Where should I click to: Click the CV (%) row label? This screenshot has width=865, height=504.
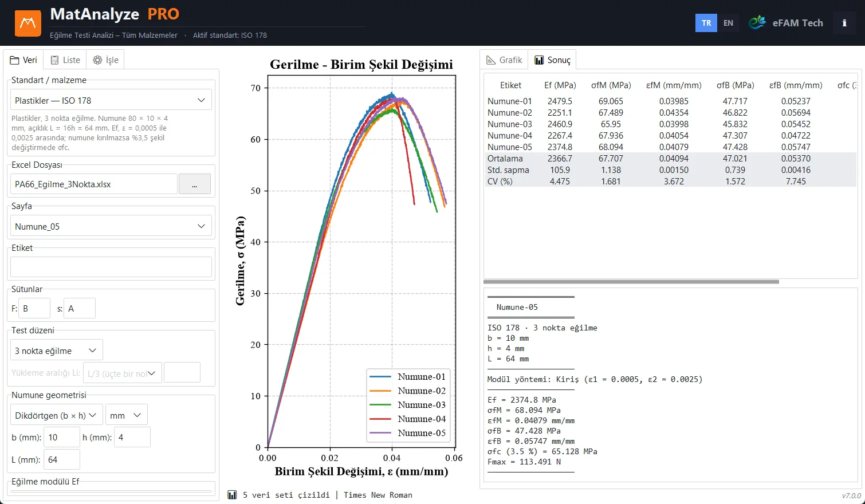pos(500,182)
